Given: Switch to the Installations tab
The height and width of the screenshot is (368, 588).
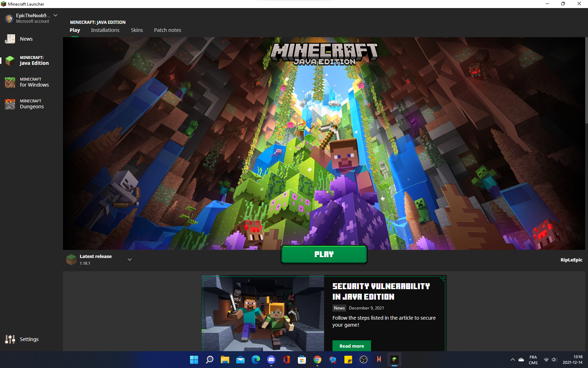Looking at the screenshot, I should point(105,30).
